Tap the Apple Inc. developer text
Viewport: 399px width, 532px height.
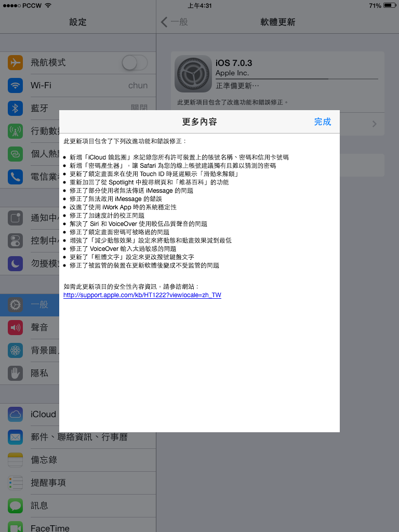pyautogui.click(x=232, y=73)
